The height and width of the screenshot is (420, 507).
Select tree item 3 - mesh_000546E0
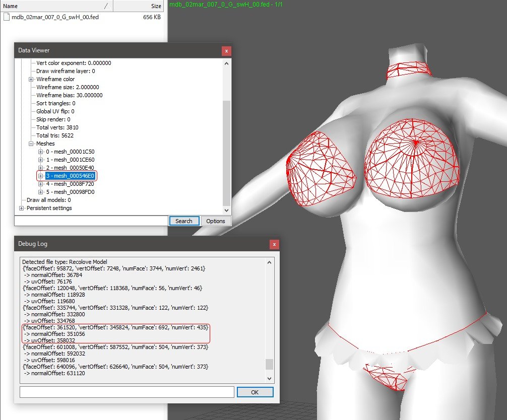pyautogui.click(x=70, y=176)
